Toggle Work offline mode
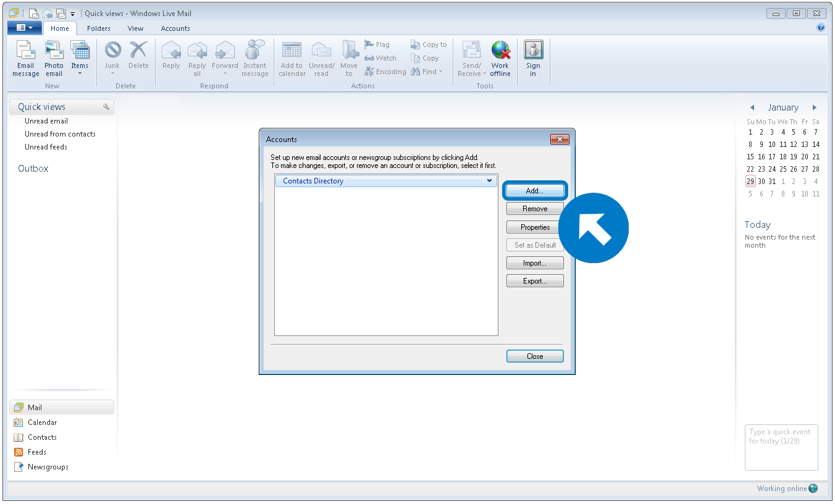Image resolution: width=835 pixels, height=504 pixels. click(x=500, y=59)
